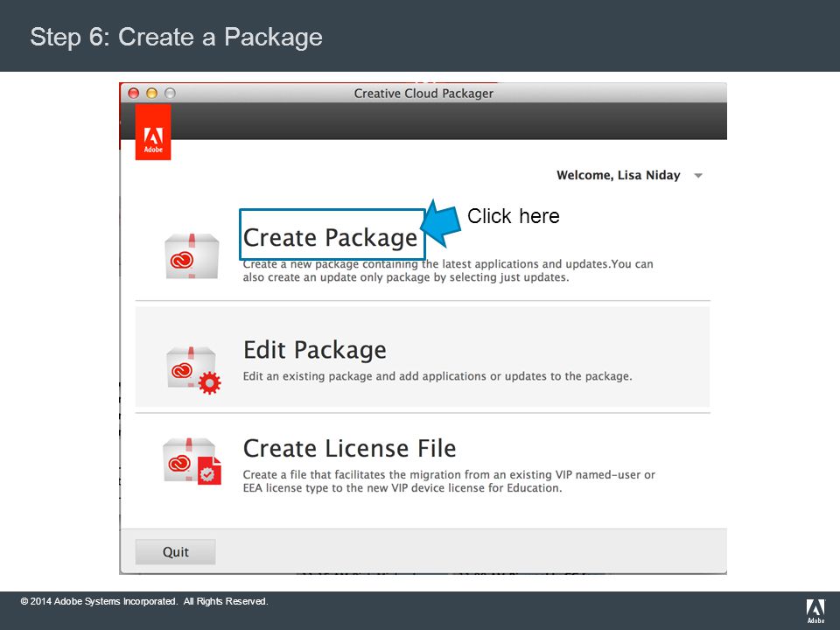Image resolution: width=840 pixels, height=630 pixels.
Task: Click the Creative Cloud Packager window title
Action: point(423,94)
